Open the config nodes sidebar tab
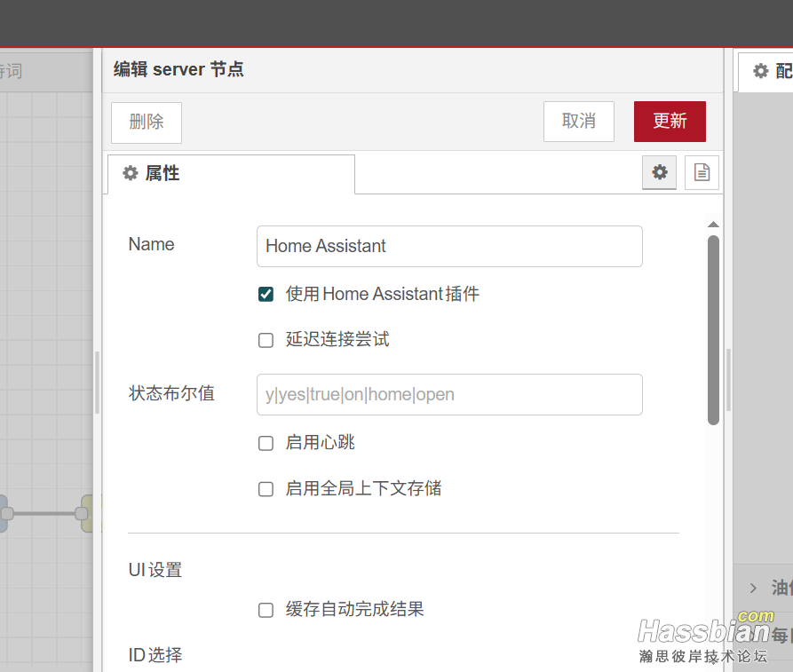793x672 pixels. click(765, 71)
